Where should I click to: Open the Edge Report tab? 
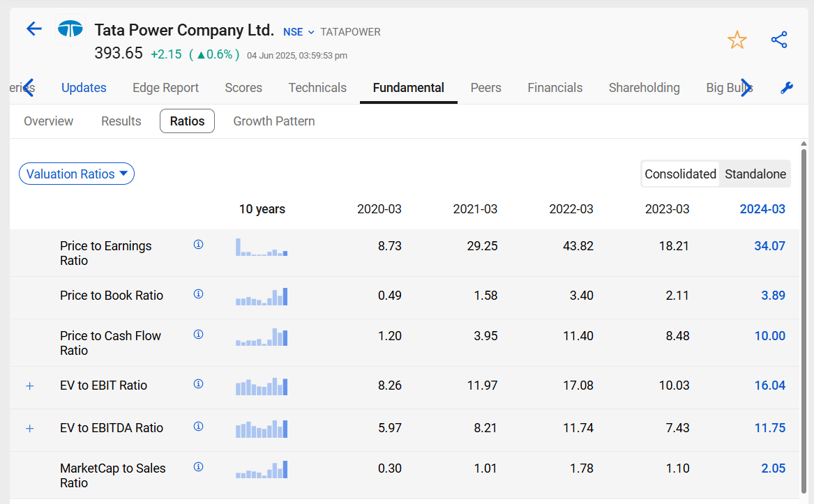click(x=165, y=88)
